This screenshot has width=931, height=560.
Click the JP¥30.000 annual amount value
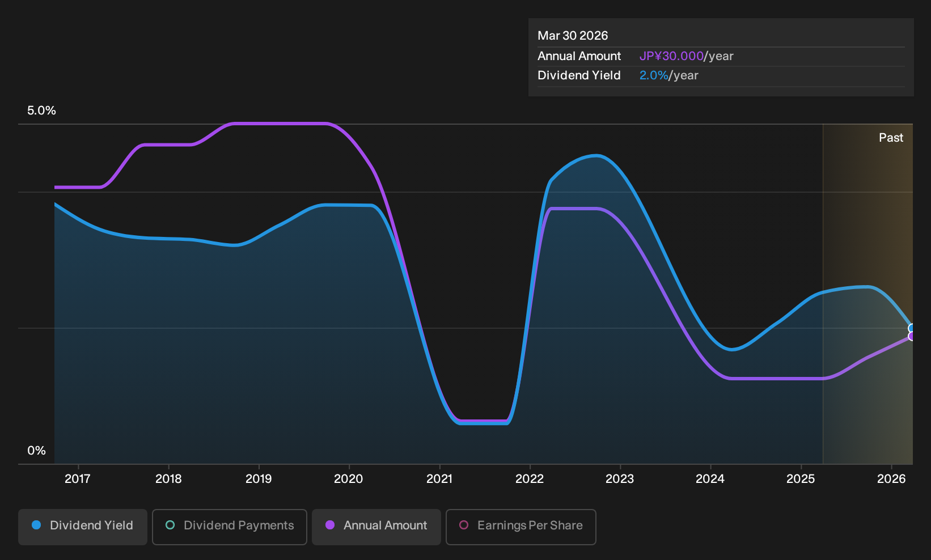pos(671,56)
